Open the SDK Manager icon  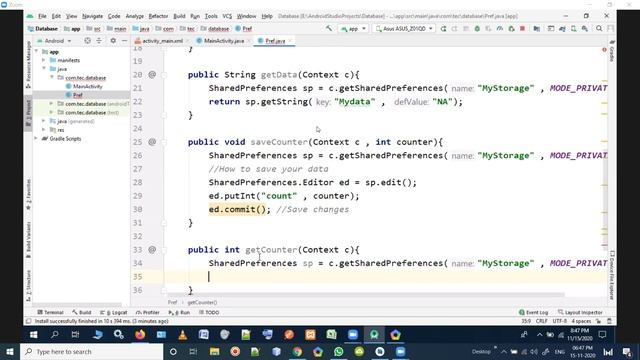coord(585,29)
